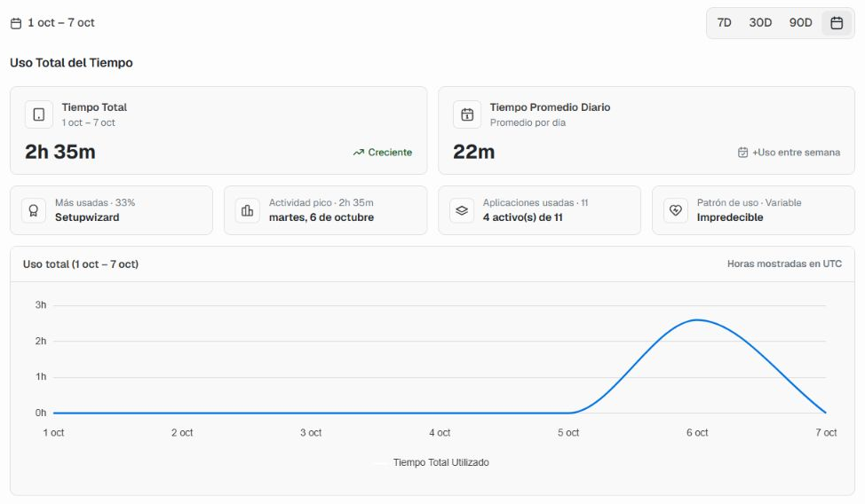Screen dimensions: 865x504
Task: Click the '6 oct' axis label
Action: (697, 433)
